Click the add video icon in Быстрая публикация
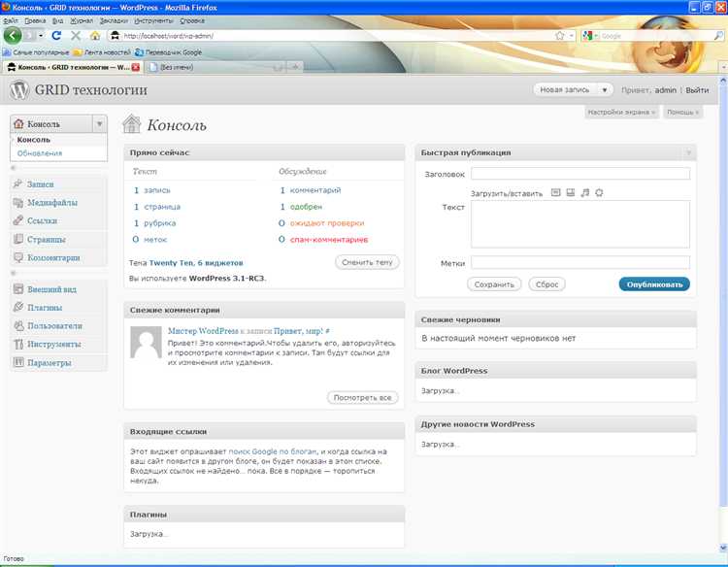Screen dimensions: 728x567 [571, 192]
